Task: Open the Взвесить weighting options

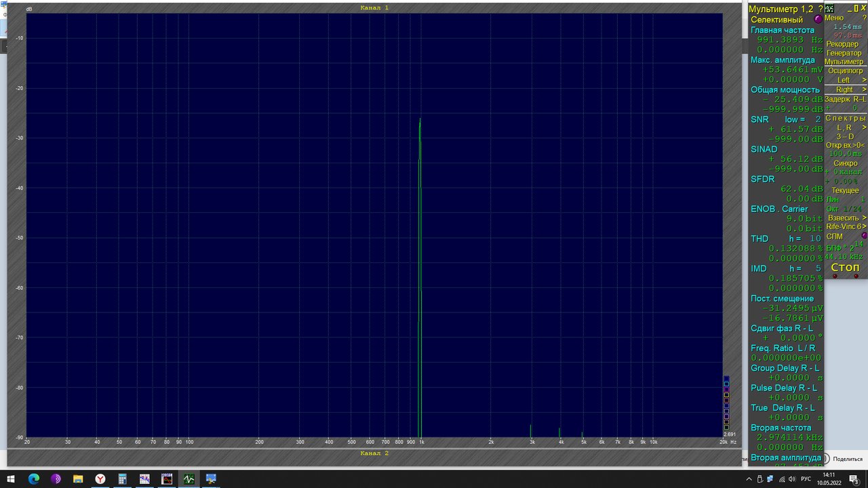Action: point(845,218)
